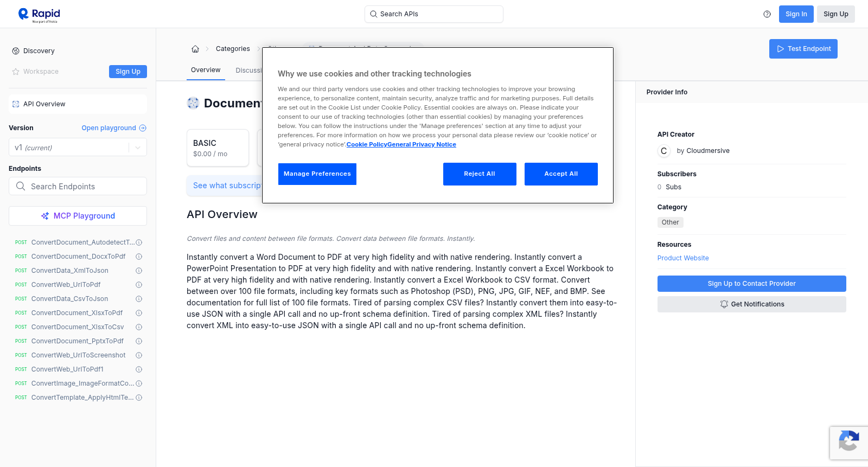Click the Open playground link
This screenshot has width=868, height=467.
(114, 128)
